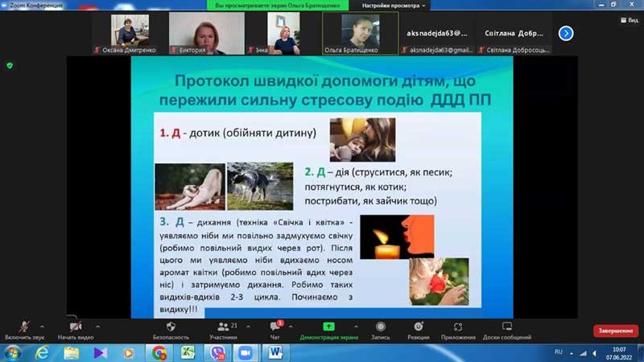
Task: Select Ольга Братищенко video thumbnail
Action: 360,33
